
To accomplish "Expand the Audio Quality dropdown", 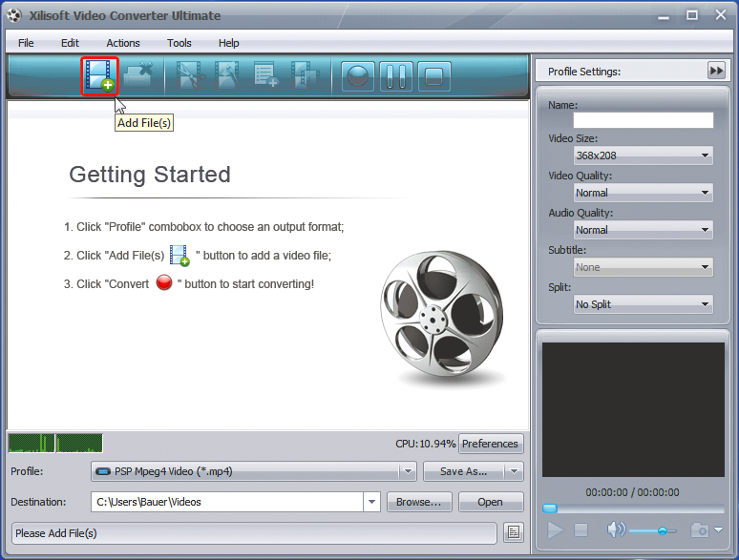I will click(644, 230).
